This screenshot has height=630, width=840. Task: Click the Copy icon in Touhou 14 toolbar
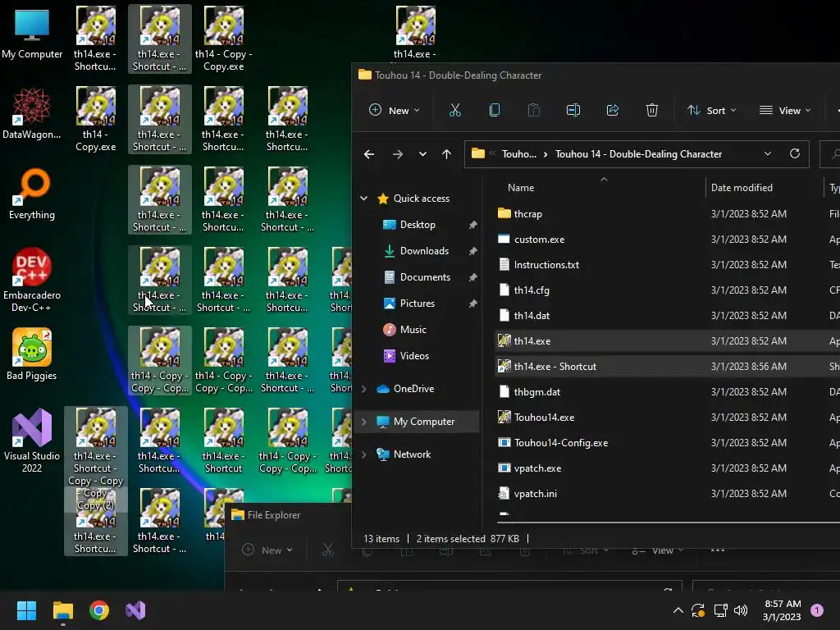[495, 111]
